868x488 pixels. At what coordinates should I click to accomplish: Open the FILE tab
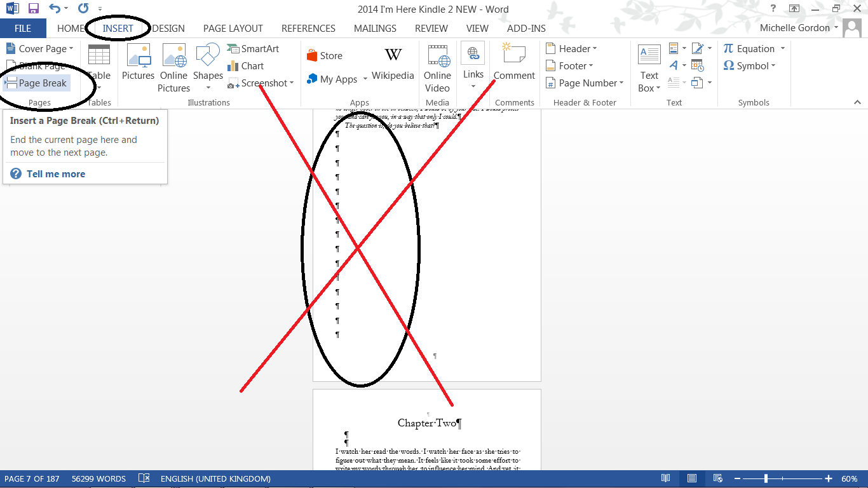(x=23, y=29)
